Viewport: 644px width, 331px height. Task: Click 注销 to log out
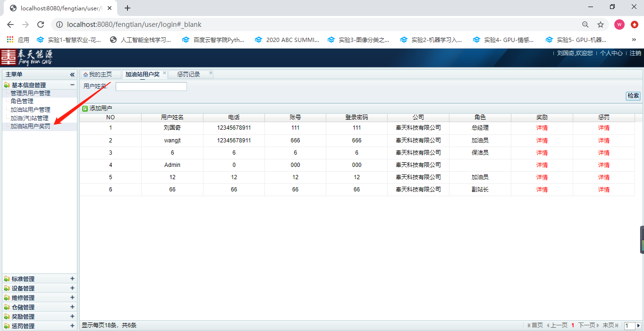(x=635, y=53)
